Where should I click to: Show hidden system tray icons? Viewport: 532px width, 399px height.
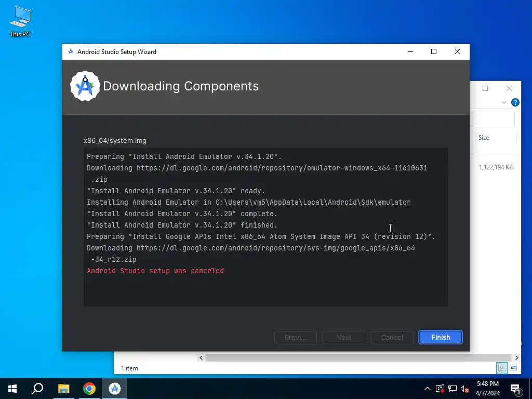(x=428, y=389)
